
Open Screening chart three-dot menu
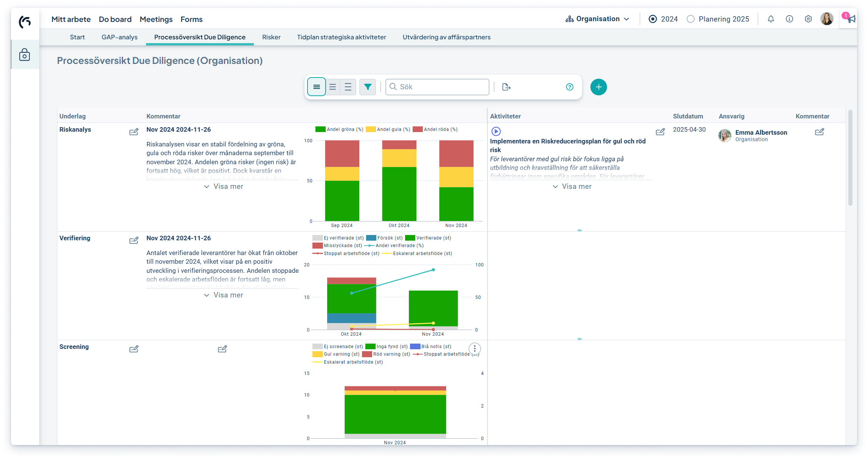pos(475,349)
